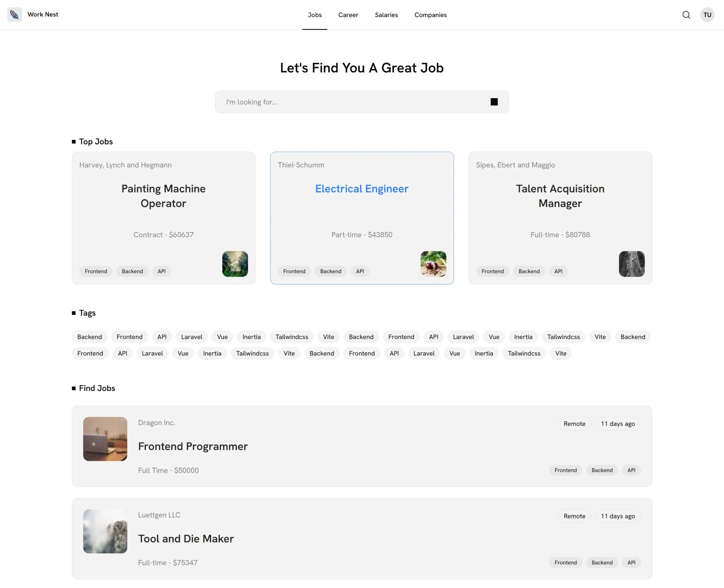
Task: Open the Salaries navigation tab
Action: pyautogui.click(x=386, y=15)
